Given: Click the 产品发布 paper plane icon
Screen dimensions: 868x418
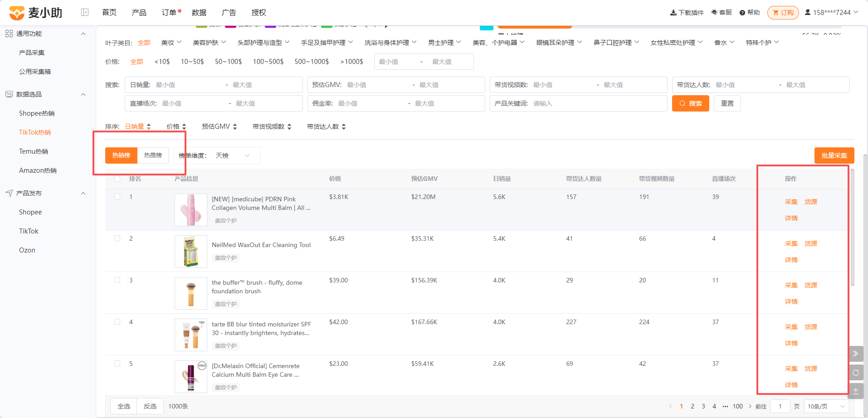Looking at the screenshot, I should (x=9, y=193).
